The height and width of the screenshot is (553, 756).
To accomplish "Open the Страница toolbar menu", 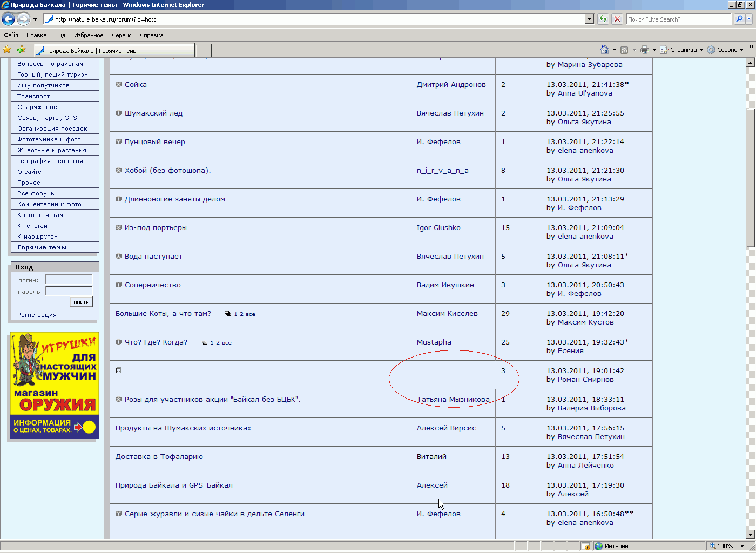I will click(x=681, y=50).
